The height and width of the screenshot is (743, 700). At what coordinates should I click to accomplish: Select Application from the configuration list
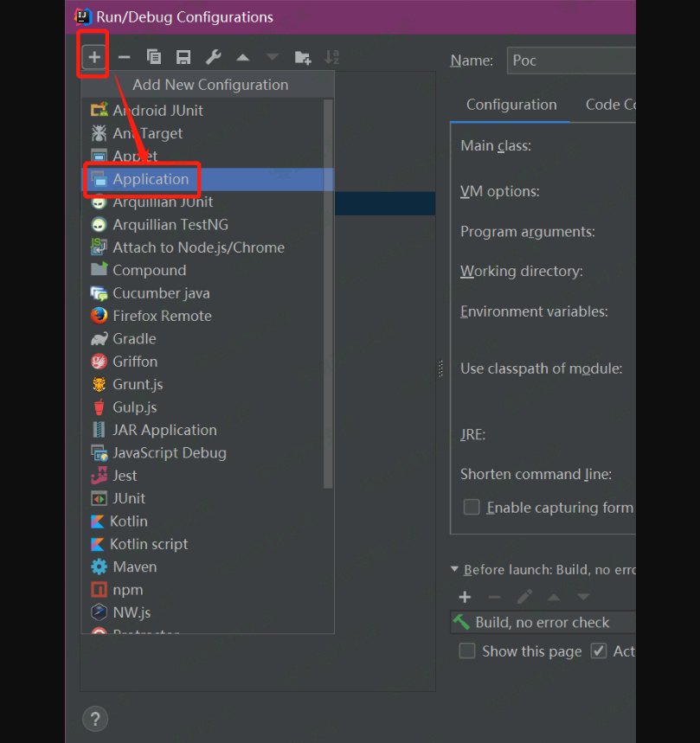point(151,179)
